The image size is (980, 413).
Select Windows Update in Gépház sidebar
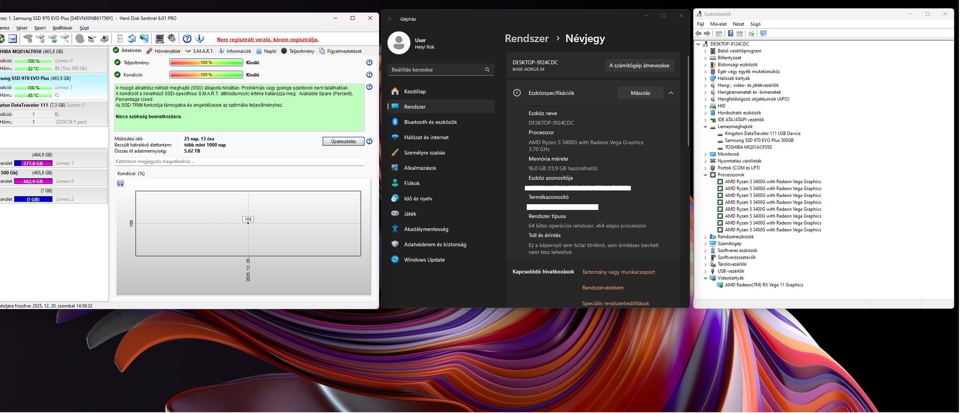[441, 260]
